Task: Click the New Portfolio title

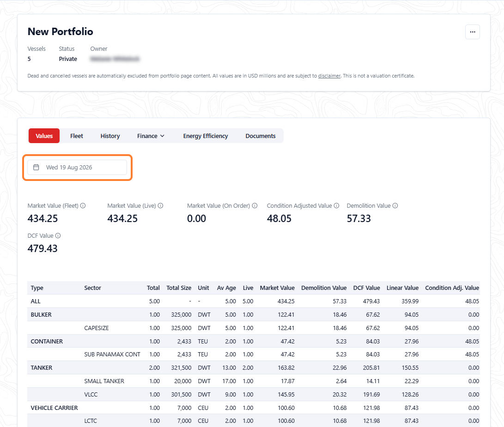Action: tap(61, 31)
